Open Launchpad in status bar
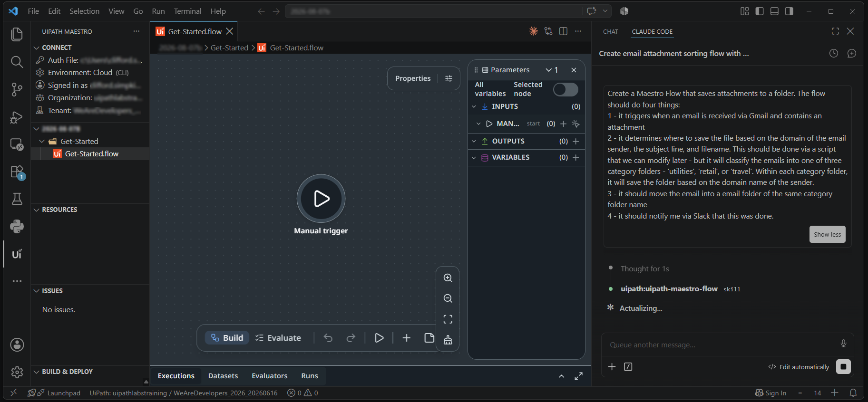The image size is (868, 402). point(59,393)
